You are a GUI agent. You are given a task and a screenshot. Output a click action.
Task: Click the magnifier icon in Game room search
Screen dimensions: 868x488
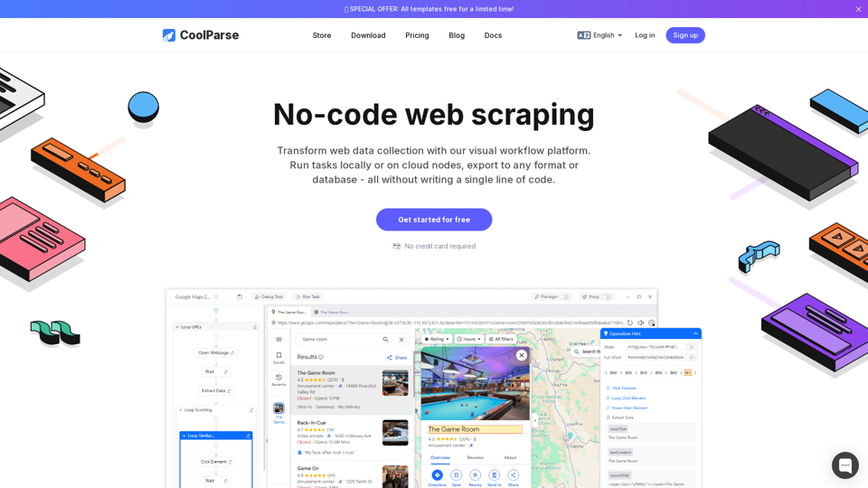click(x=386, y=339)
